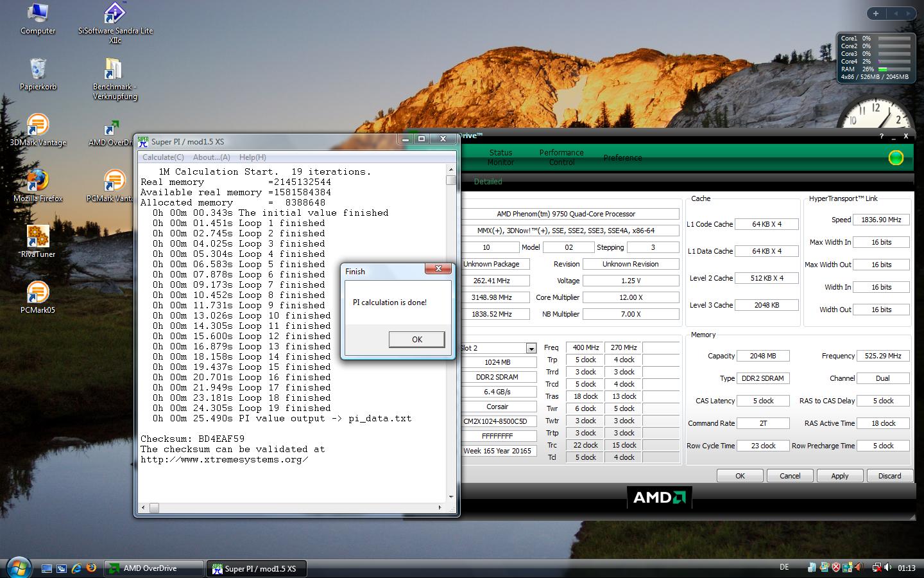This screenshot has height=578, width=924.
Task: Click Switch between windows quick launch icon
Action: click(x=62, y=568)
